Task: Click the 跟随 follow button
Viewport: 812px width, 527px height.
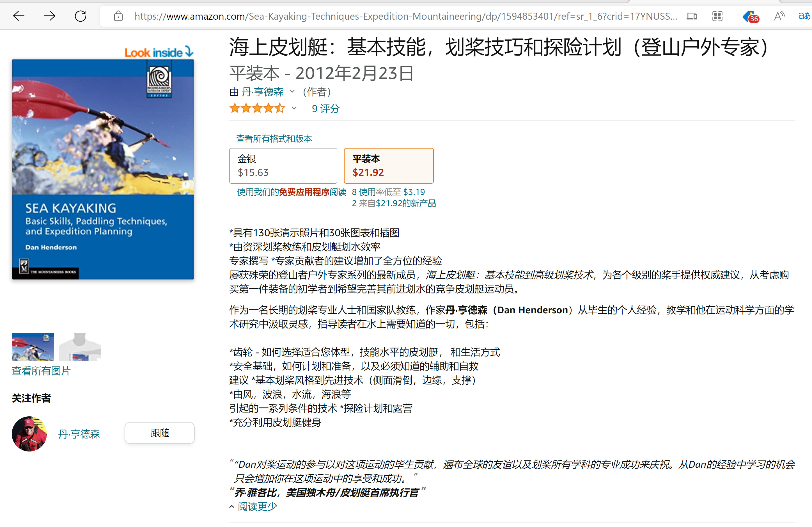Action: (x=160, y=433)
